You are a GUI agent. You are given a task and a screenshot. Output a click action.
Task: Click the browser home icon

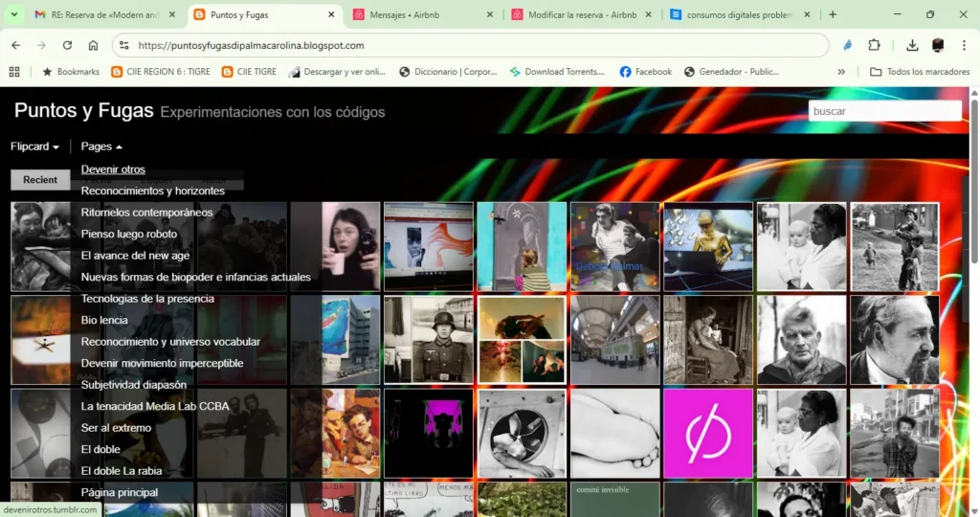point(93,45)
